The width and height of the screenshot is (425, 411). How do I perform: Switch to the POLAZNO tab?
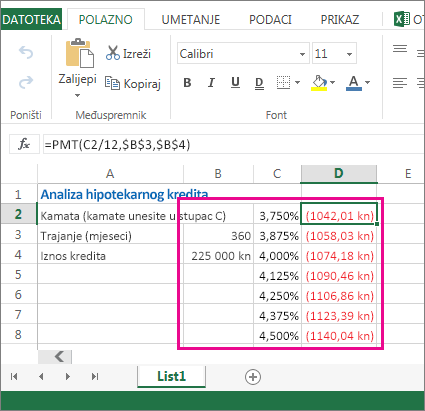(x=106, y=20)
